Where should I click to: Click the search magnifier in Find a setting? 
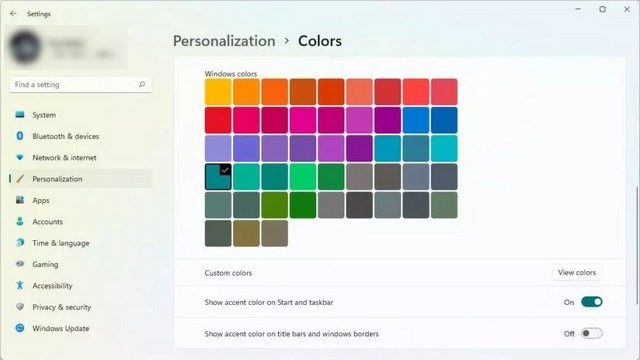click(142, 84)
